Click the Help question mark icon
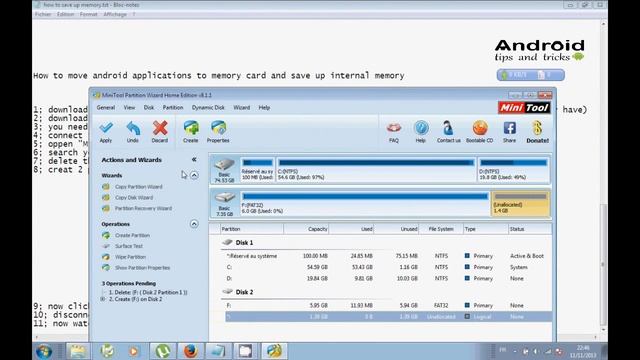The width and height of the screenshot is (640, 360). [421, 132]
